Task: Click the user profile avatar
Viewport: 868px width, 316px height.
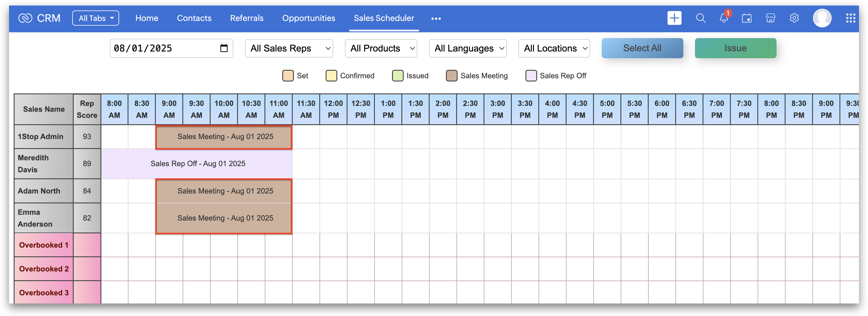Action: point(822,18)
